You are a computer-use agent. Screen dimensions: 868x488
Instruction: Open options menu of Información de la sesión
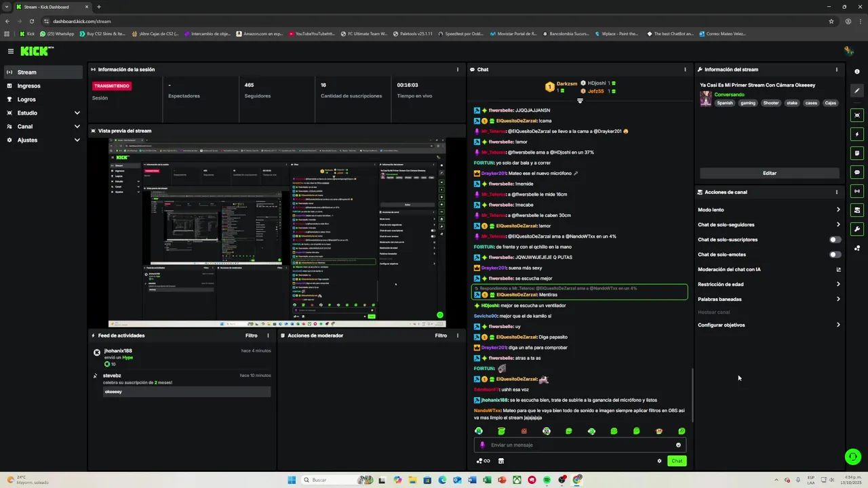(x=458, y=69)
